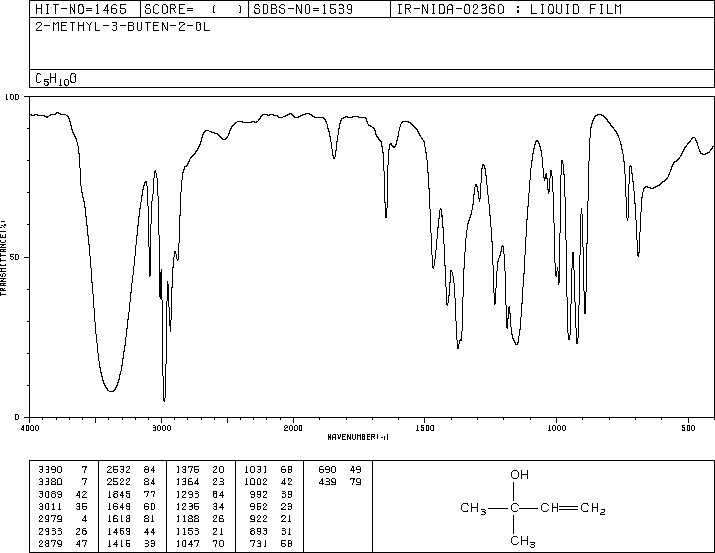Click the IR-NIDA-02360 LIQUID FILM label
This screenshot has height=553, width=715.
click(x=509, y=9)
